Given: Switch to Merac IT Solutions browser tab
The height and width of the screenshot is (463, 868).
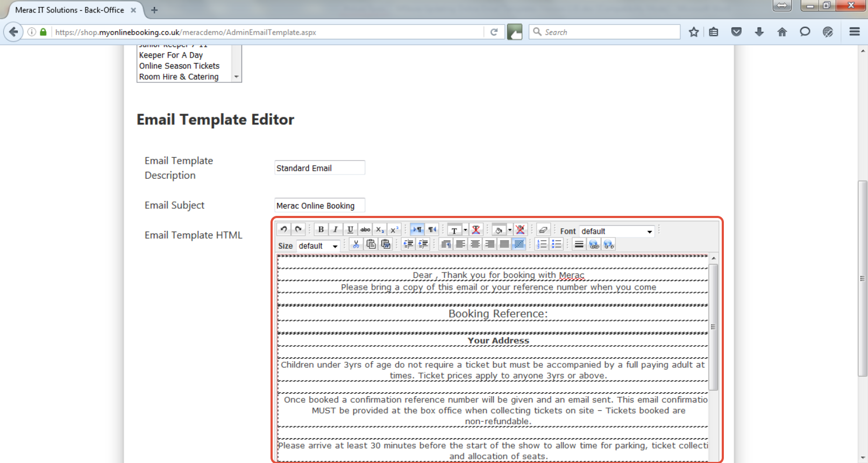Looking at the screenshot, I should [70, 10].
